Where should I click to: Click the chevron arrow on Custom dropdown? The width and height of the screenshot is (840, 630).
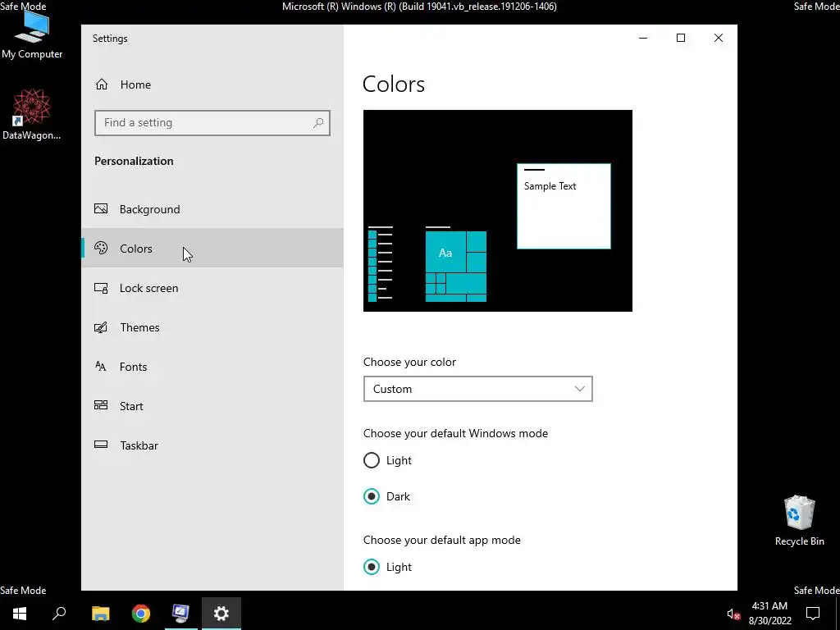[580, 389]
